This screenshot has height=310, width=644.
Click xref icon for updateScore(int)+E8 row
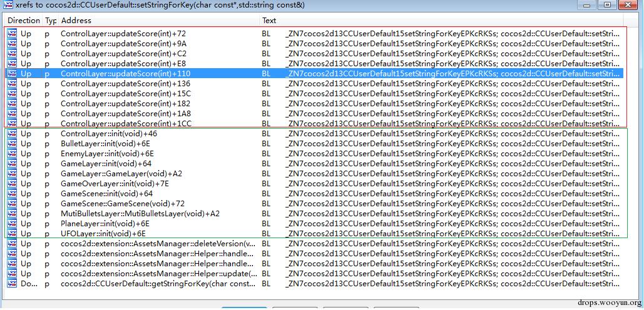pos(11,64)
